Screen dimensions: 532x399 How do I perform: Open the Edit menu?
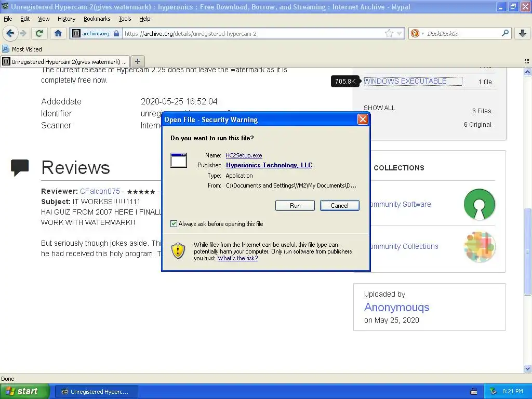pos(25,19)
